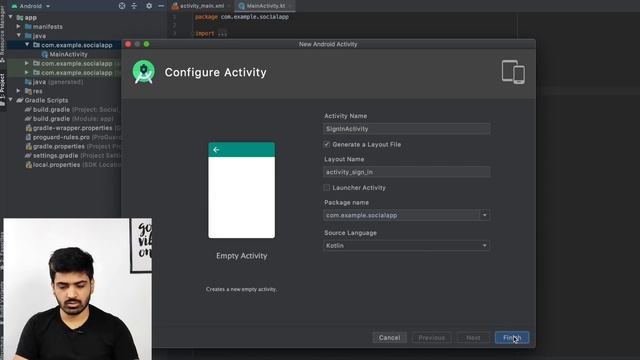Click the back arrow in activity preview
The image size is (640, 360).
point(216,150)
